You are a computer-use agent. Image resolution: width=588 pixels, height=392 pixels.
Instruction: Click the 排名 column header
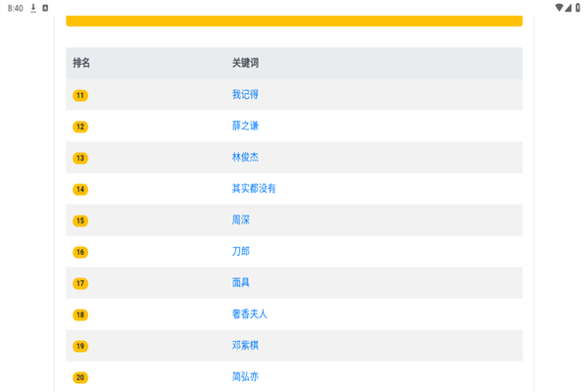(x=81, y=63)
